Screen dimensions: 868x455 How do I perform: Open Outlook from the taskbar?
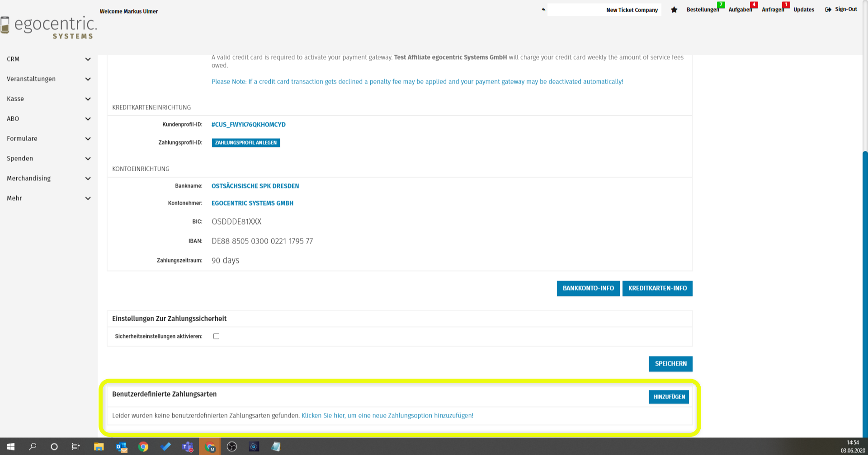121,447
